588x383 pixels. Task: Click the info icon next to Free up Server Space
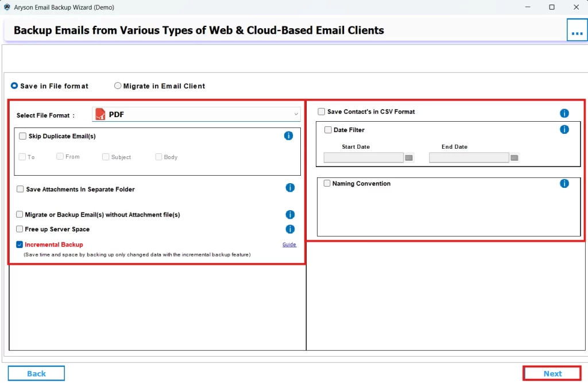290,229
